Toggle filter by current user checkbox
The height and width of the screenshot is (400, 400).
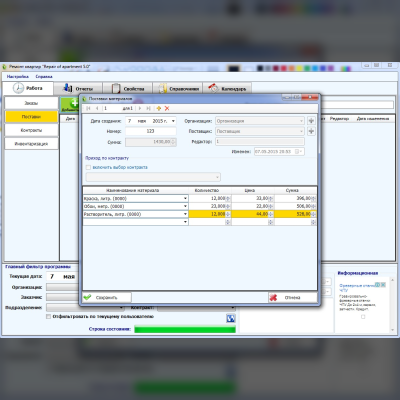point(49,316)
